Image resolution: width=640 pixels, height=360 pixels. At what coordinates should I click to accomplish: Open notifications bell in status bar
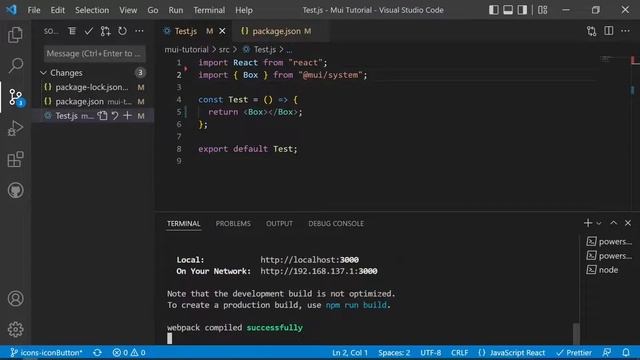[626, 353]
